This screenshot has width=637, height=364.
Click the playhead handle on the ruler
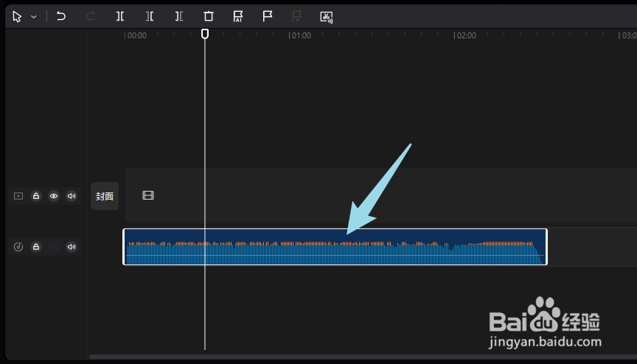coord(205,34)
